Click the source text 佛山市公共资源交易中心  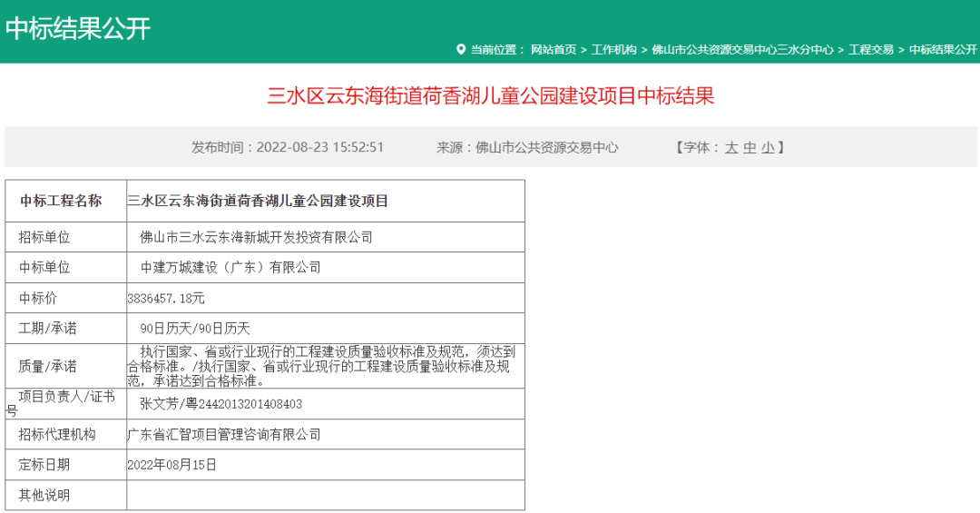click(x=546, y=147)
